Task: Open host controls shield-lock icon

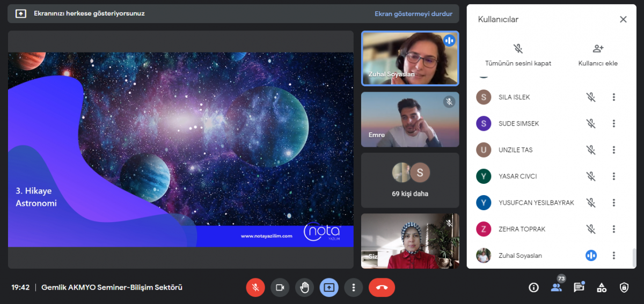Action: pyautogui.click(x=624, y=287)
